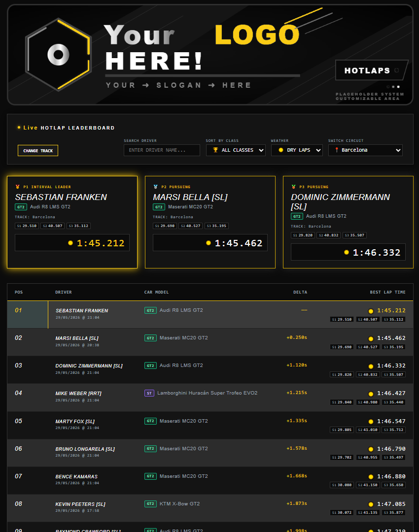Screen dimensions: 419x532
Task: Click the S3 35.195 sector chip on P2 card
Action: (216, 226)
